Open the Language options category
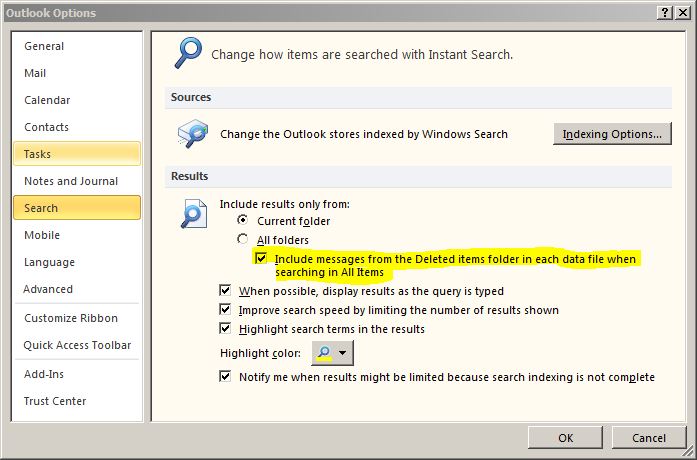 click(x=77, y=262)
